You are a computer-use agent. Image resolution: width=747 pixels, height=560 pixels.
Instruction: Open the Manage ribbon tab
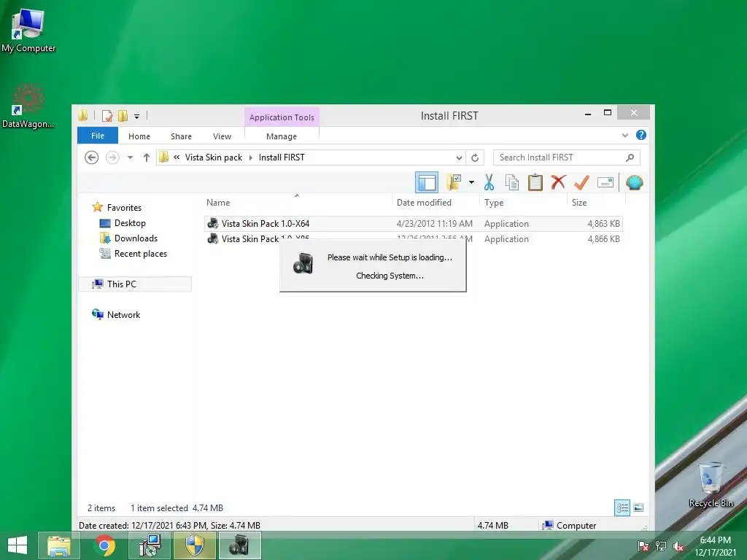click(282, 136)
